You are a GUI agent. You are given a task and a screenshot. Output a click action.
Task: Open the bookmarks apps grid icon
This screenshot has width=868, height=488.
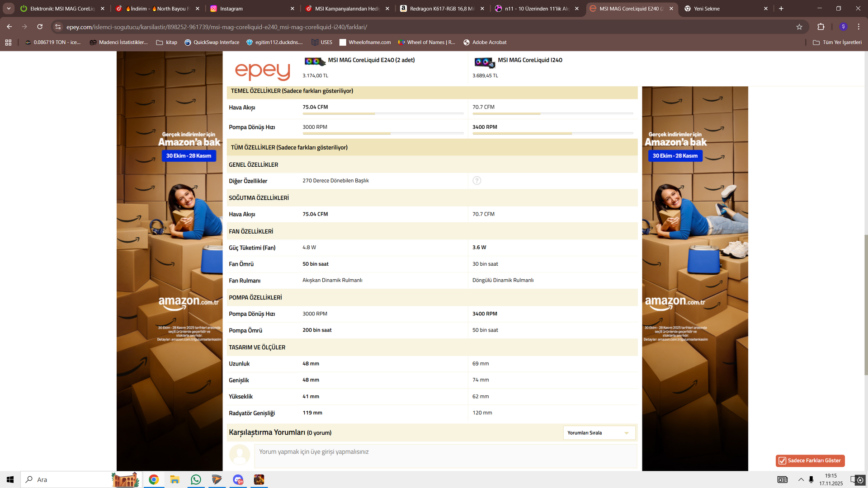tap(8, 42)
